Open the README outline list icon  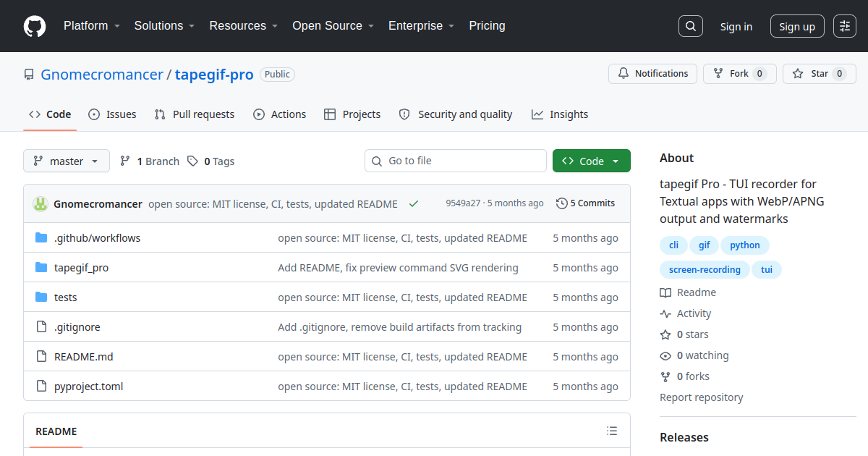(612, 431)
